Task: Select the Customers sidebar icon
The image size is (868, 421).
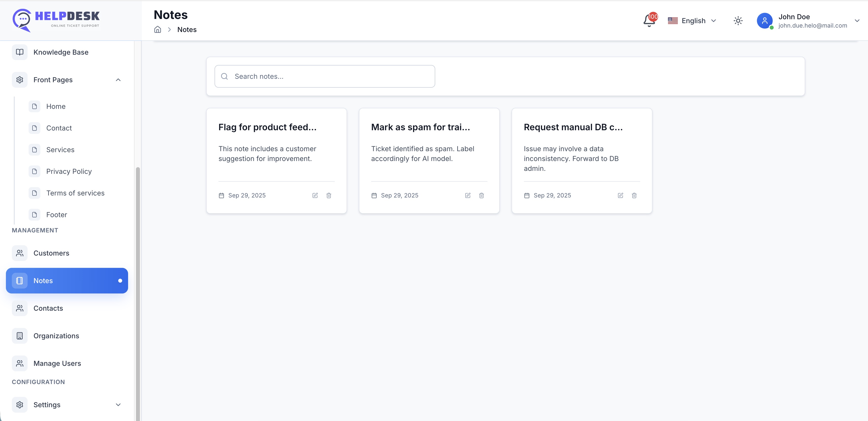Action: pyautogui.click(x=19, y=253)
